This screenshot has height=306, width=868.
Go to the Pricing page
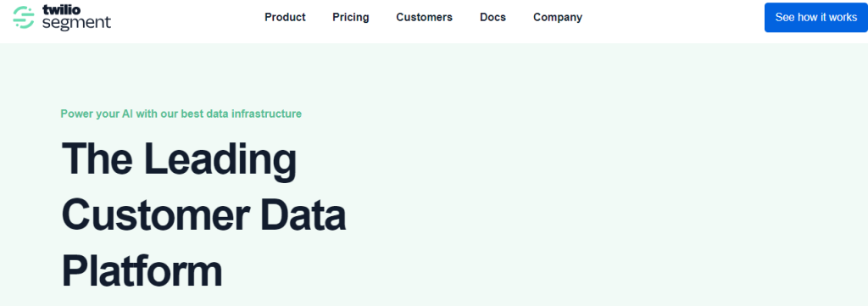pos(350,17)
